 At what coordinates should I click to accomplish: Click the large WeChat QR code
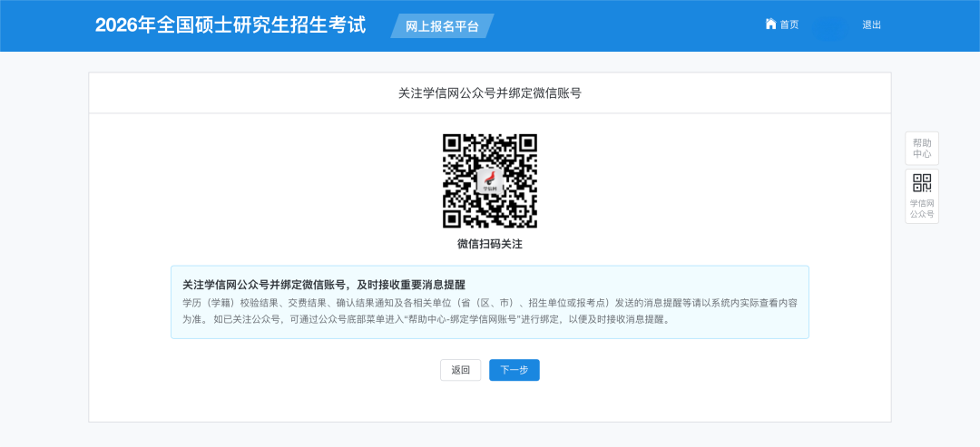point(489,180)
